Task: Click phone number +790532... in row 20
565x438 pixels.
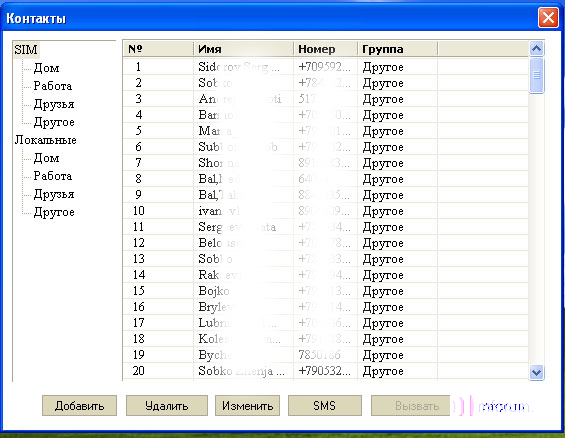Action: click(x=324, y=371)
